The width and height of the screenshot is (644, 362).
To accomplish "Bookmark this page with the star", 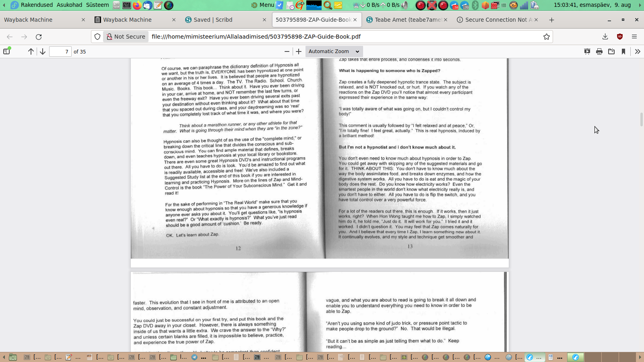I will pyautogui.click(x=546, y=37).
